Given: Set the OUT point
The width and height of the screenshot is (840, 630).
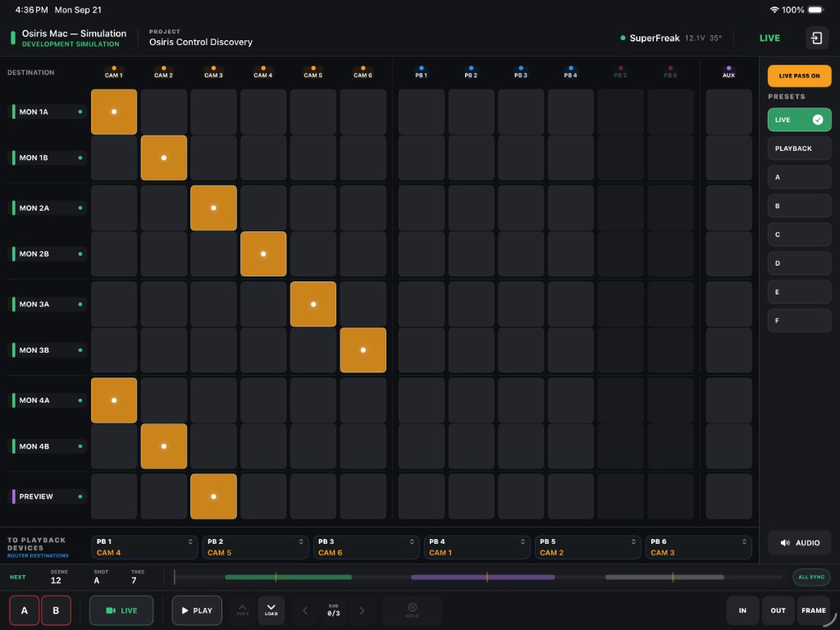Looking at the screenshot, I should pos(778,610).
